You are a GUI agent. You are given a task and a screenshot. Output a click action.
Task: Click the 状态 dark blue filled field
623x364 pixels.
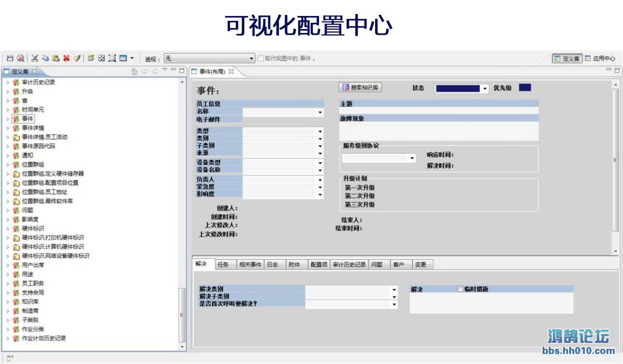point(458,89)
